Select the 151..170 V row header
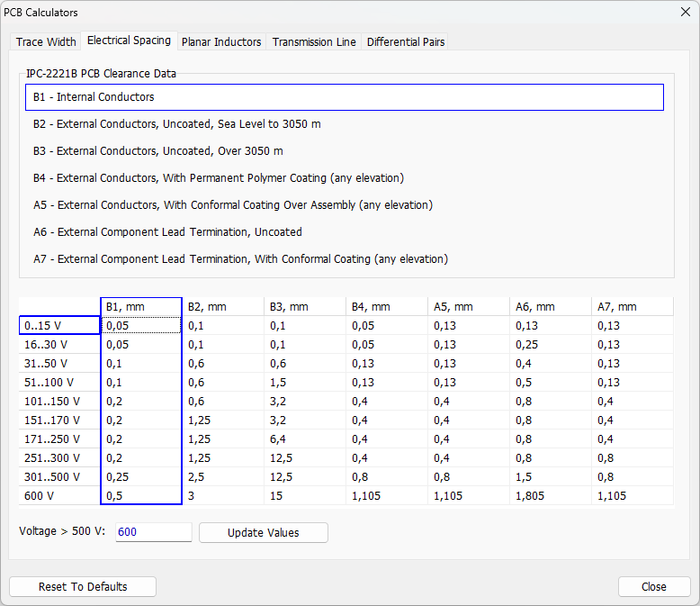Image resolution: width=700 pixels, height=606 pixels. pyautogui.click(x=59, y=421)
